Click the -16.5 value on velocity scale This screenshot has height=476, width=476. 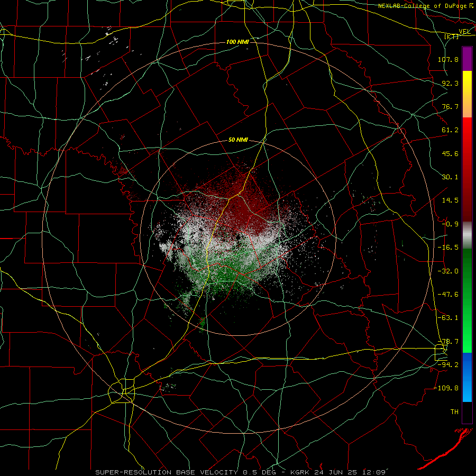point(448,248)
